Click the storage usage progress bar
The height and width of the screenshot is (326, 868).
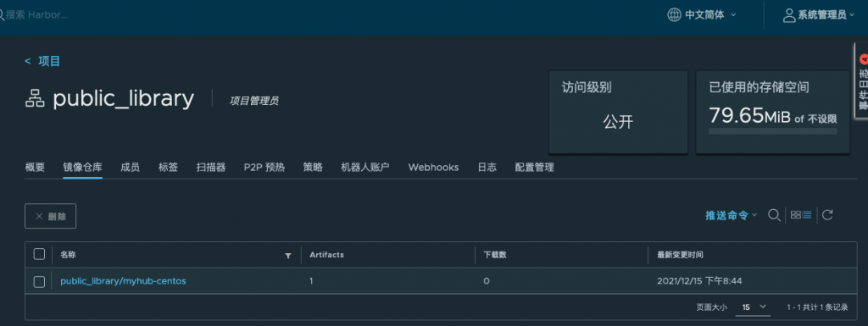(773, 131)
